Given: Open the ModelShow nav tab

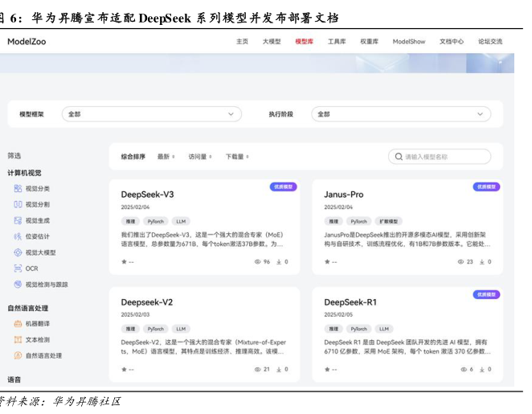Looking at the screenshot, I should (409, 42).
